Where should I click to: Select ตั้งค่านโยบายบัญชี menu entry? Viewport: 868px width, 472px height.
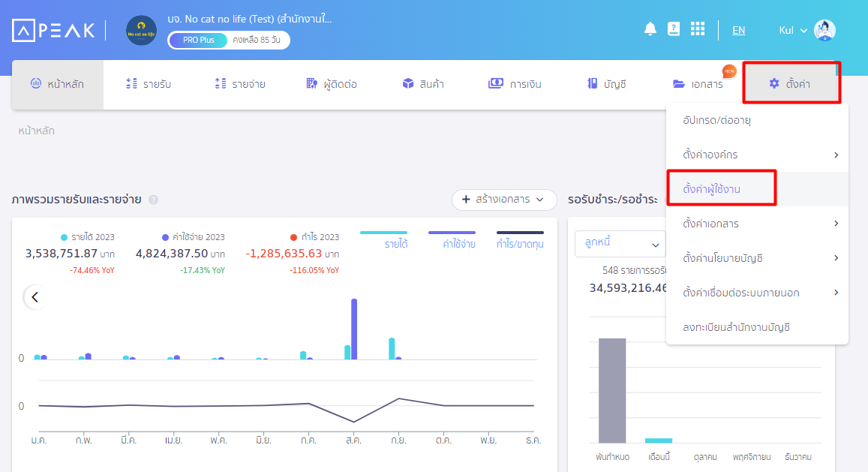[x=757, y=258]
